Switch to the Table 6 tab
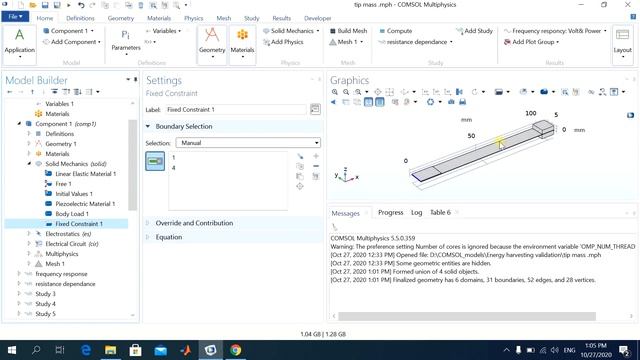 [x=440, y=213]
